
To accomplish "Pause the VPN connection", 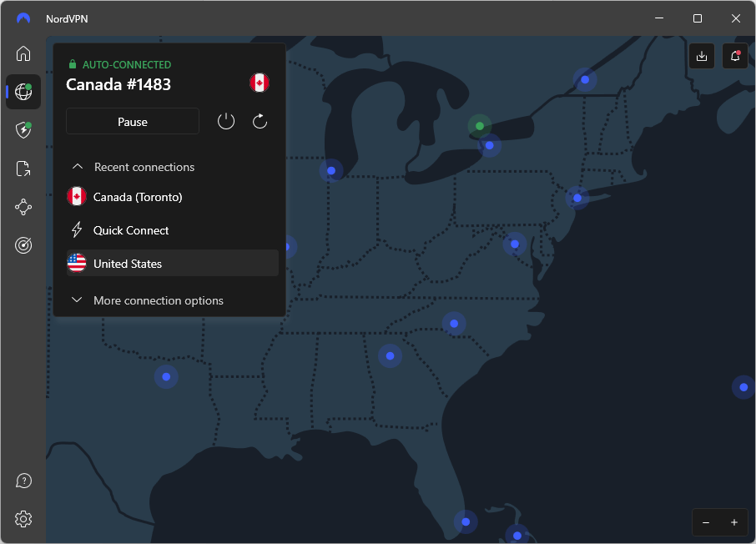I will point(133,122).
